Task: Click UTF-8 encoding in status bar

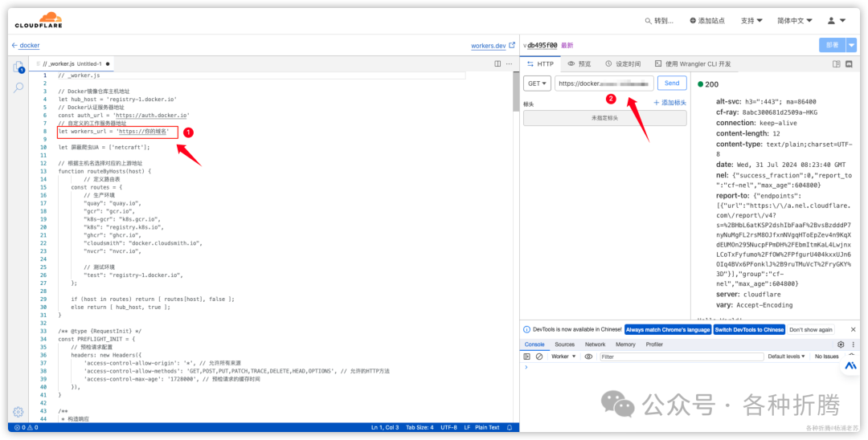Action: coord(448,427)
